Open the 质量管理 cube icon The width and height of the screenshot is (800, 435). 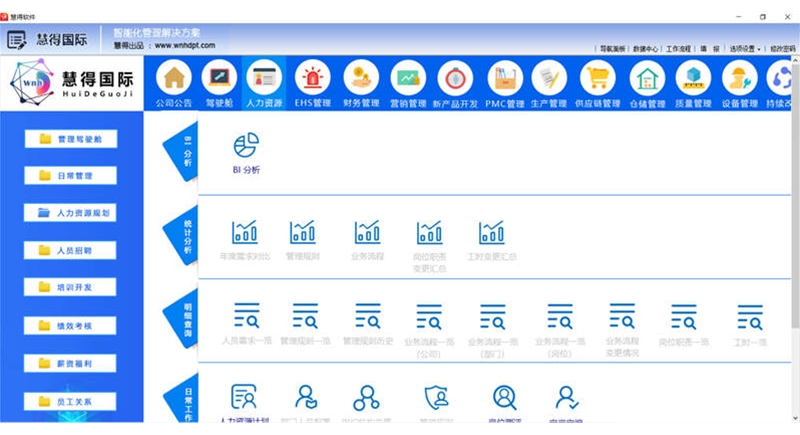(693, 78)
